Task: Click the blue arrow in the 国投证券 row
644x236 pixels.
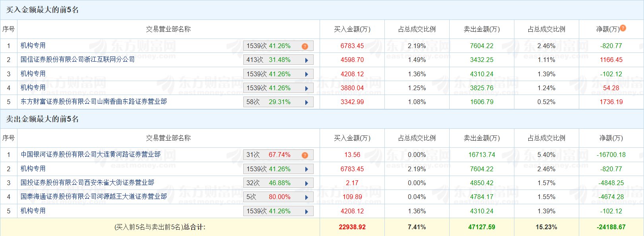Action: coord(306,184)
